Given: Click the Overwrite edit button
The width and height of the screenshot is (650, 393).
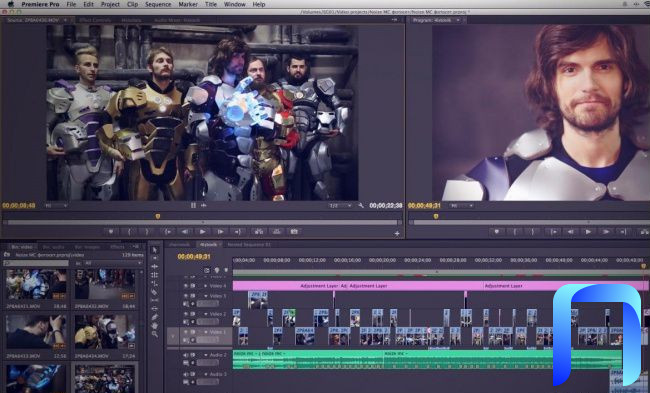Looking at the screenshot, I should point(276,232).
